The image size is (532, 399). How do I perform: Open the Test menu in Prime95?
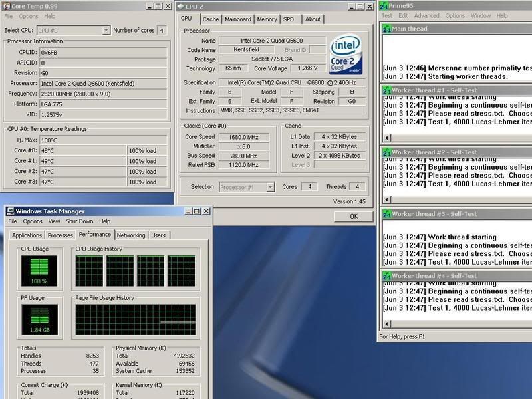387,15
